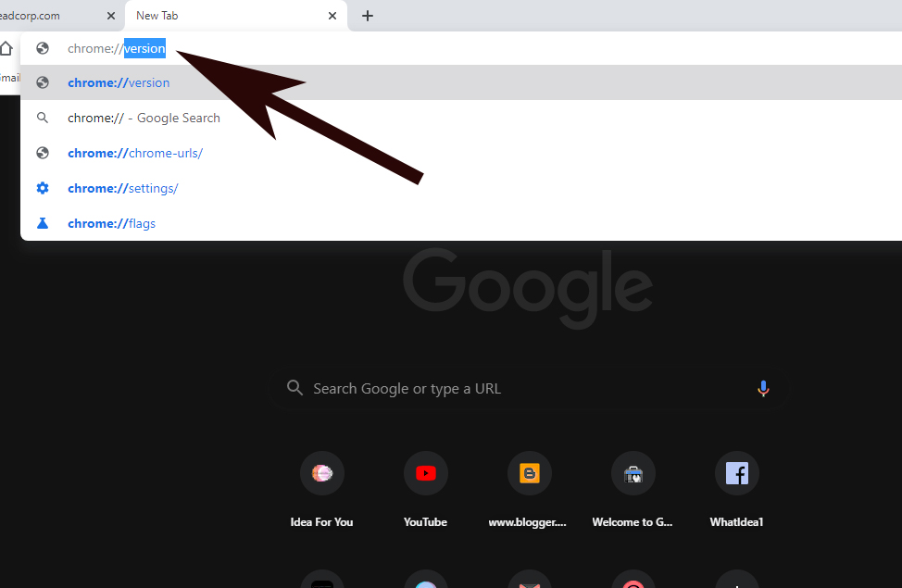Viewport: 902px width, 588px height.
Task: Click the globe icon beside chrome://chrome-urls/
Action: click(43, 153)
